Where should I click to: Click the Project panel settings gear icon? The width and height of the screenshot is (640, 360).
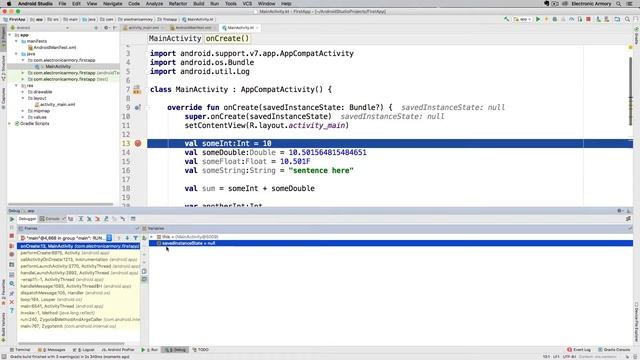coord(106,28)
